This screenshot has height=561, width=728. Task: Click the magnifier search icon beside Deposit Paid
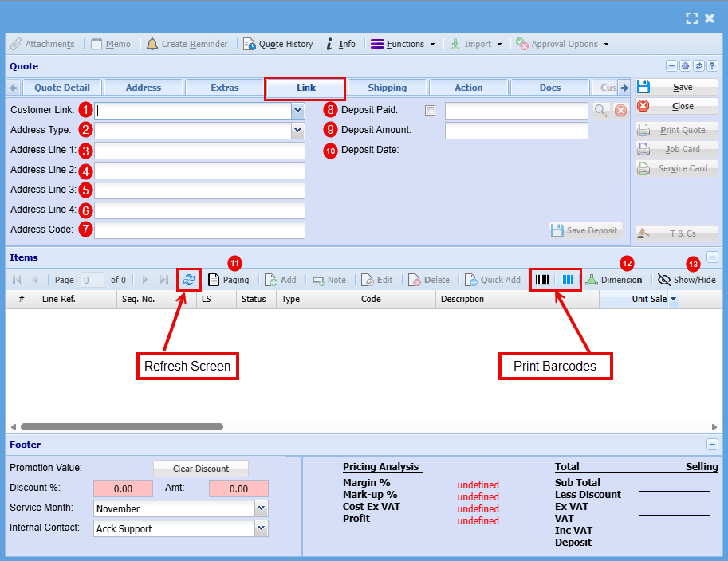point(601,111)
